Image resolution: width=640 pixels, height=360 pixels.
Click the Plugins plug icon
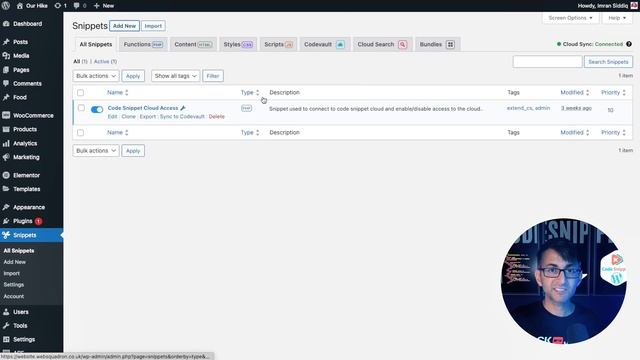[x=6, y=221]
